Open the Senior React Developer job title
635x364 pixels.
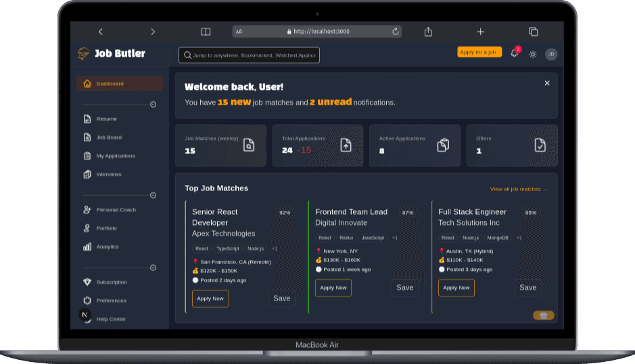click(214, 217)
